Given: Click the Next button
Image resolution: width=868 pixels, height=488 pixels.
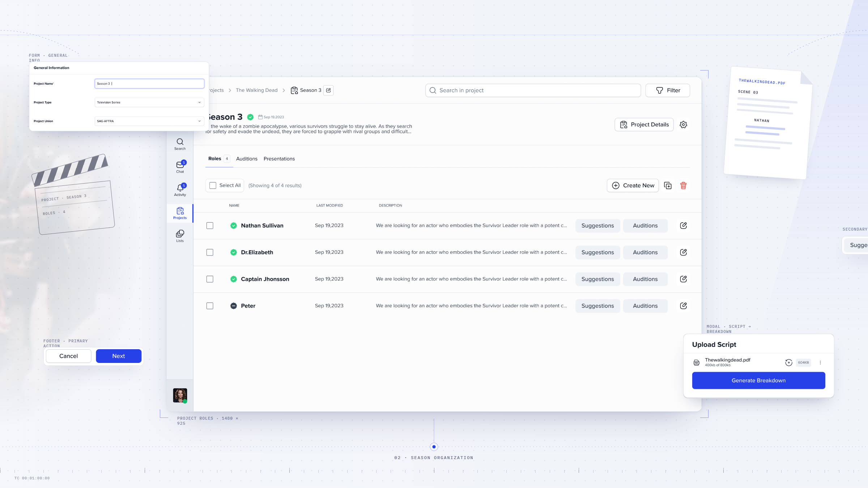Looking at the screenshot, I should pyautogui.click(x=119, y=356).
